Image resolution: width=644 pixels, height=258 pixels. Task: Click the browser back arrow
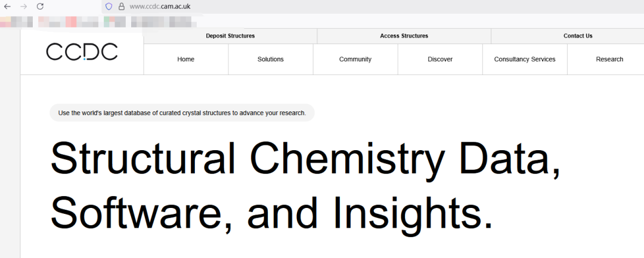click(x=8, y=7)
